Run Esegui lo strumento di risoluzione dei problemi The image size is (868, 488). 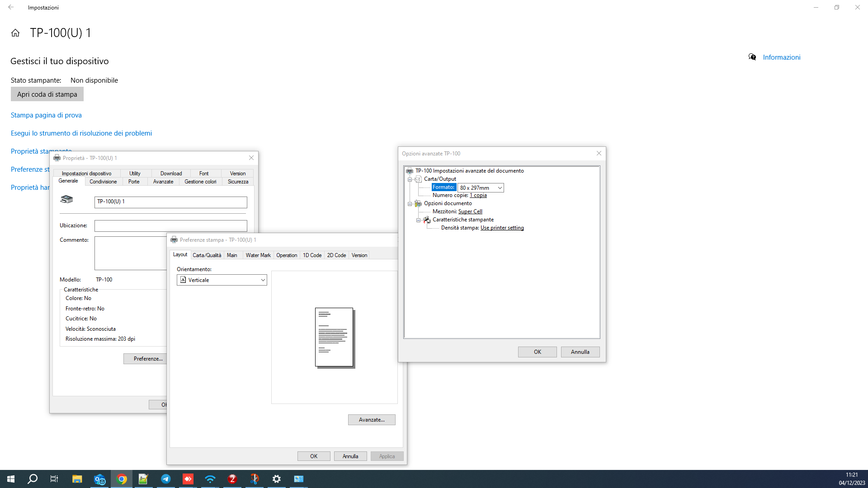81,133
